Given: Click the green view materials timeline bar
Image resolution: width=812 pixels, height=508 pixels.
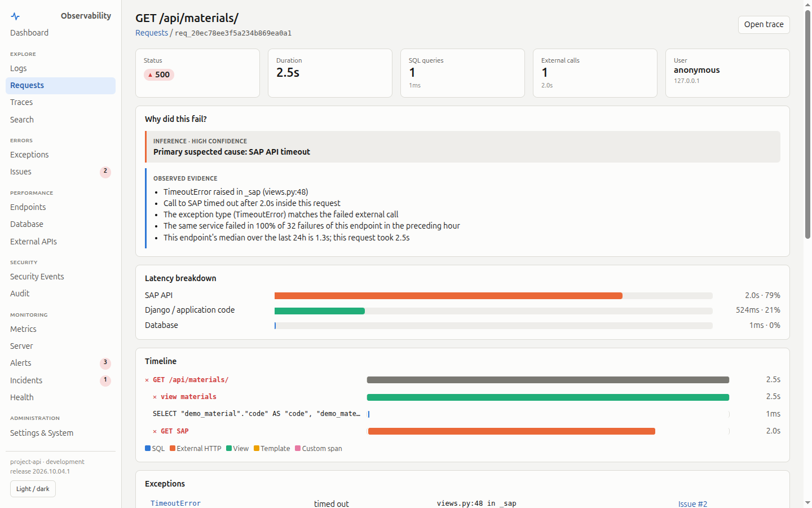Looking at the screenshot, I should click(548, 397).
